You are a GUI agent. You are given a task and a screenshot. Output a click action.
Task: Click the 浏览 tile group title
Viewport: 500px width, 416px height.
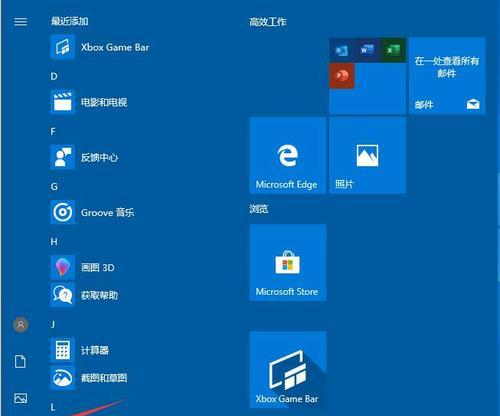point(259,209)
